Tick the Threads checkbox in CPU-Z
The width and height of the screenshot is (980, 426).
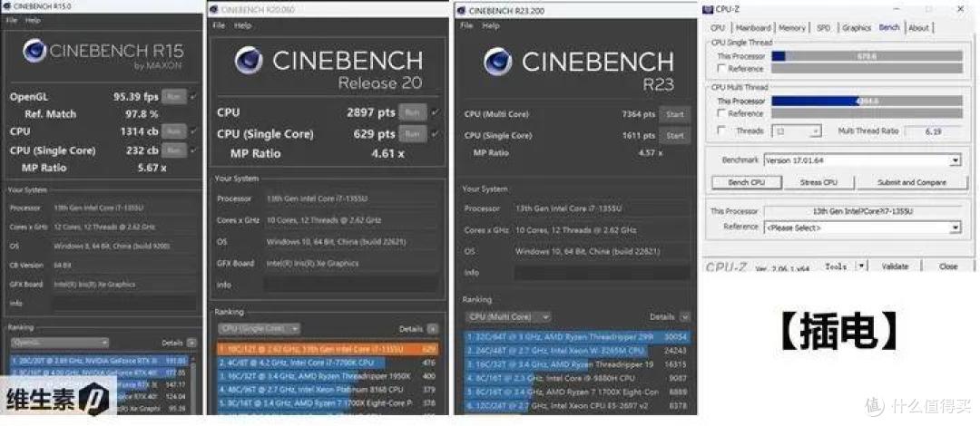click(722, 131)
